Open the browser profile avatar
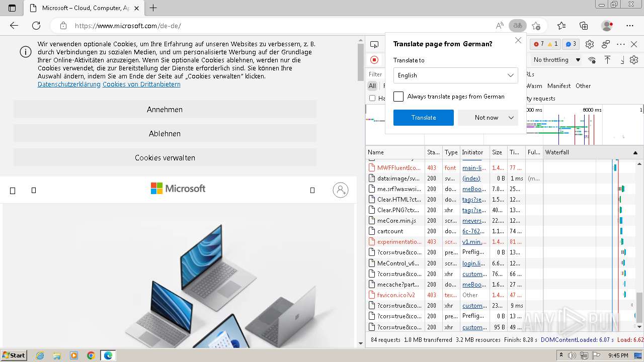Image resolution: width=644 pixels, height=362 pixels. (x=607, y=26)
